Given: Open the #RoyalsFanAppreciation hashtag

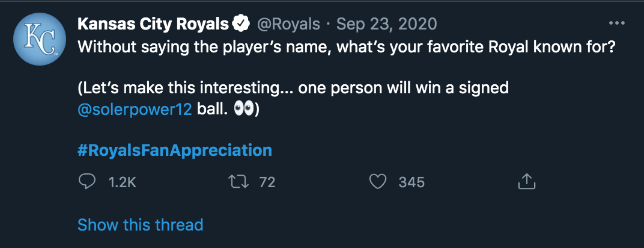Looking at the screenshot, I should point(175,150).
